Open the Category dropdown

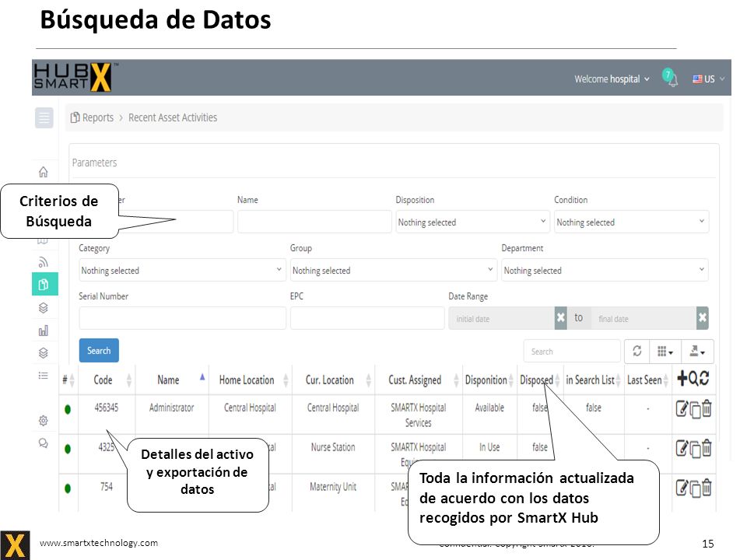[x=182, y=270]
